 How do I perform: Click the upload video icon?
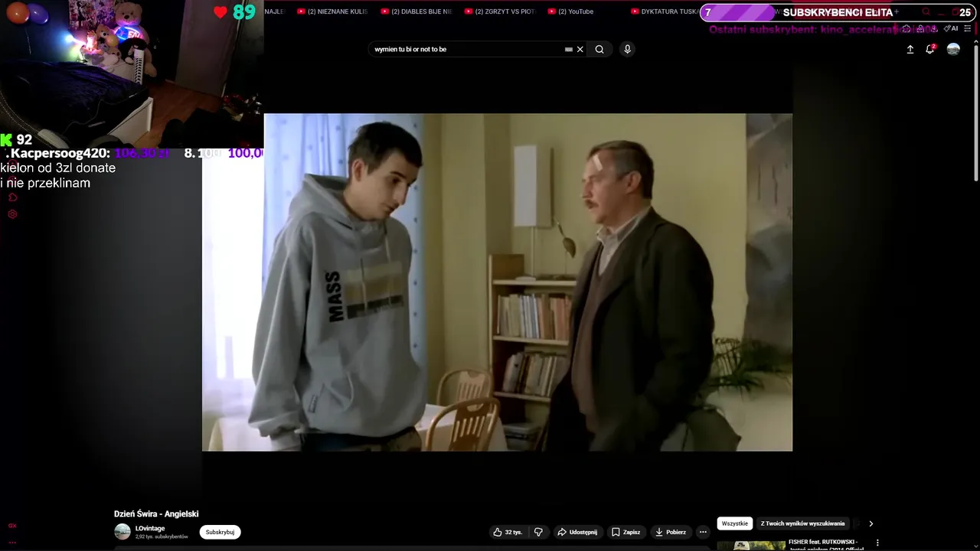click(x=910, y=49)
